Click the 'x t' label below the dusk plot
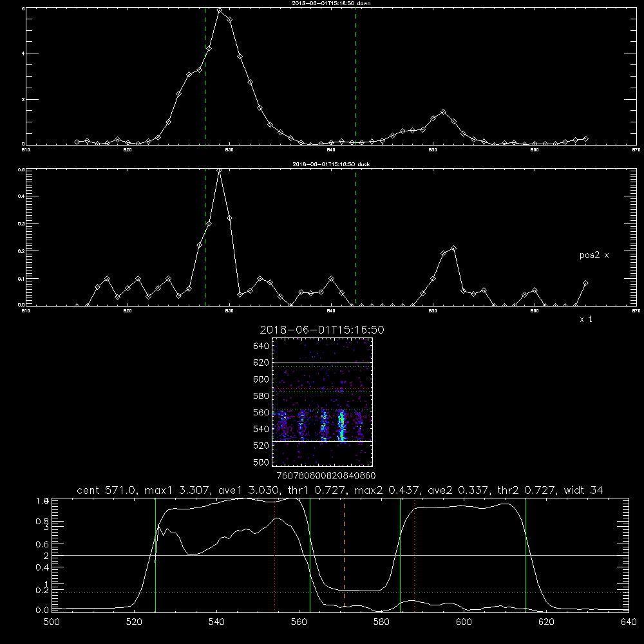The height and width of the screenshot is (644, 644). coord(585,319)
